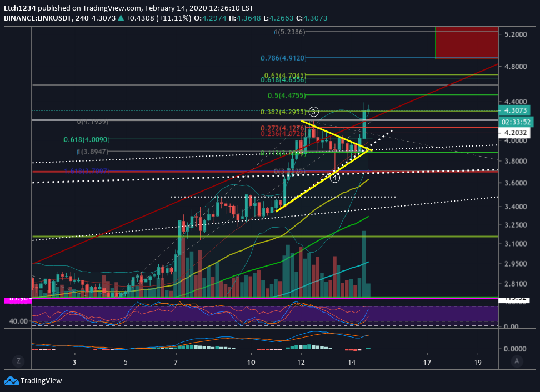540x392 pixels.
Task: Open the TradingView wordmark link at the bottom
Action: pos(41,381)
